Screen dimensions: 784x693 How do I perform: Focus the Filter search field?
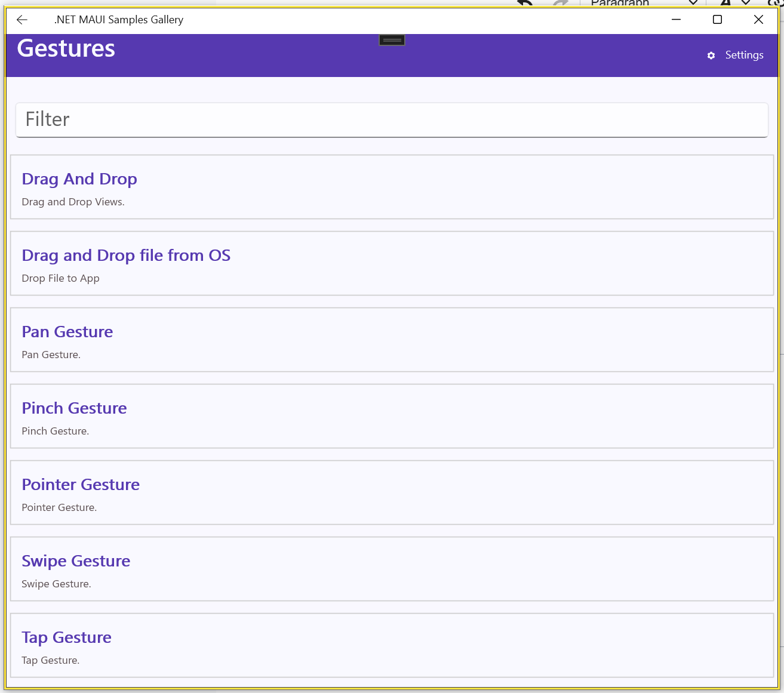pos(392,119)
